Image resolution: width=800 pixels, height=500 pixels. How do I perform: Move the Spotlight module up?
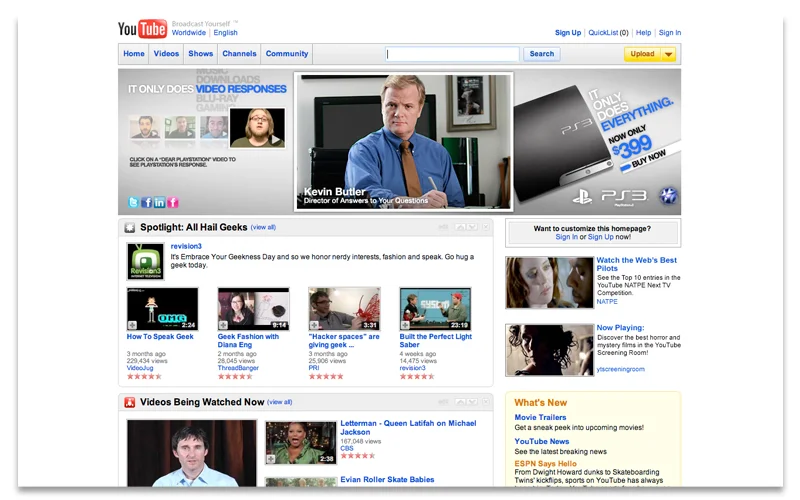(x=460, y=227)
